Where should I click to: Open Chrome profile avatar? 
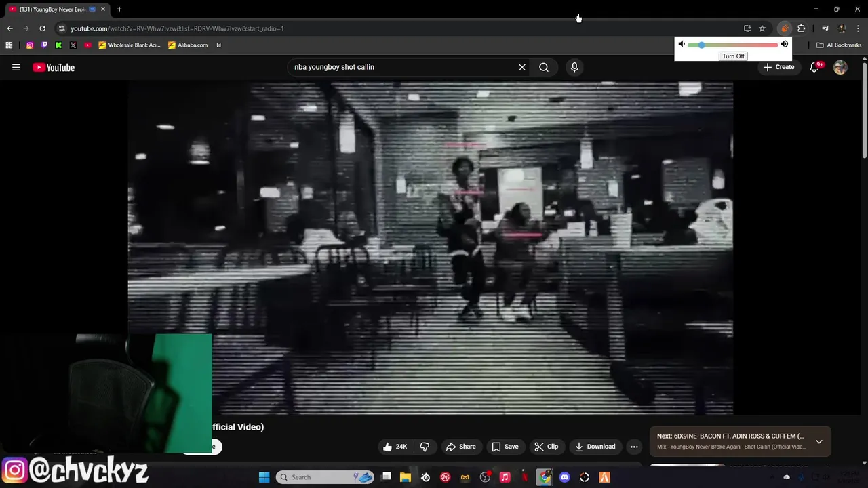click(842, 28)
